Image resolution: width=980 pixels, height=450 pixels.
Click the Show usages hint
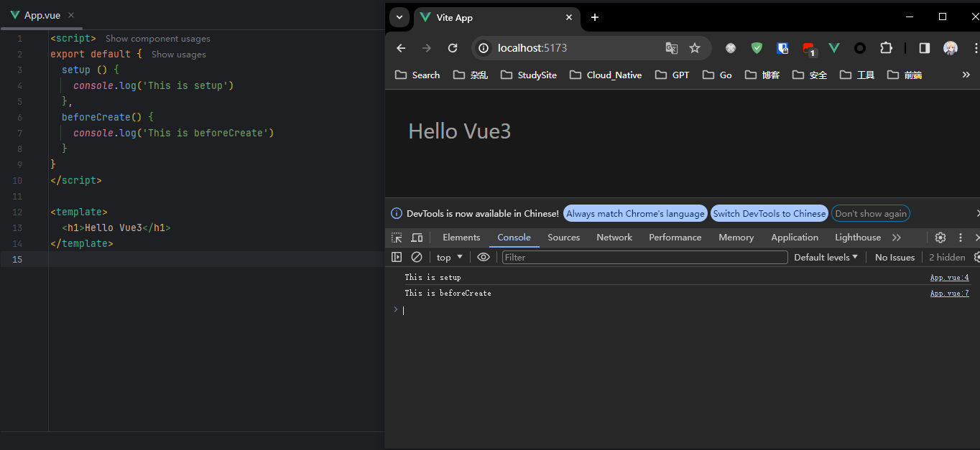tap(179, 55)
